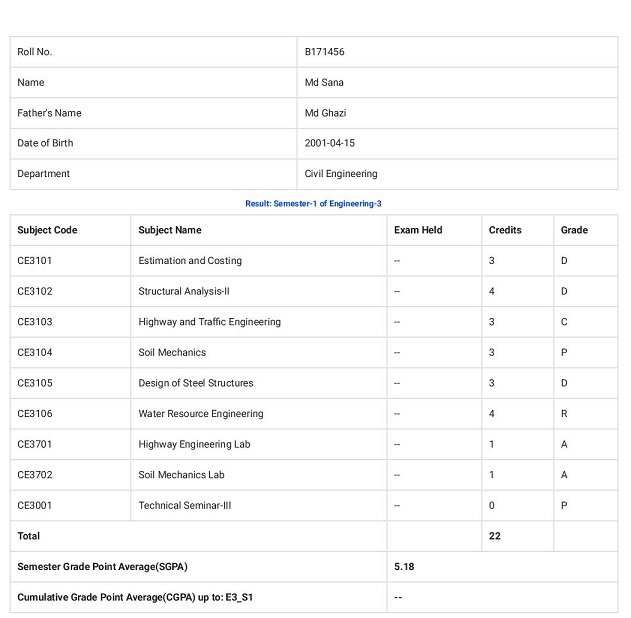Click the Subject Code column header

click(47, 230)
